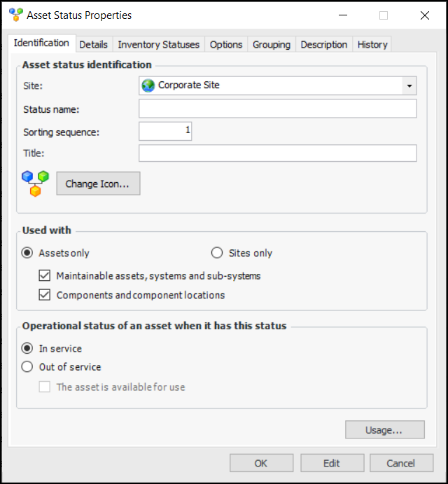Click into the Status name field
Screen dimensions: 448x484
[277, 109]
